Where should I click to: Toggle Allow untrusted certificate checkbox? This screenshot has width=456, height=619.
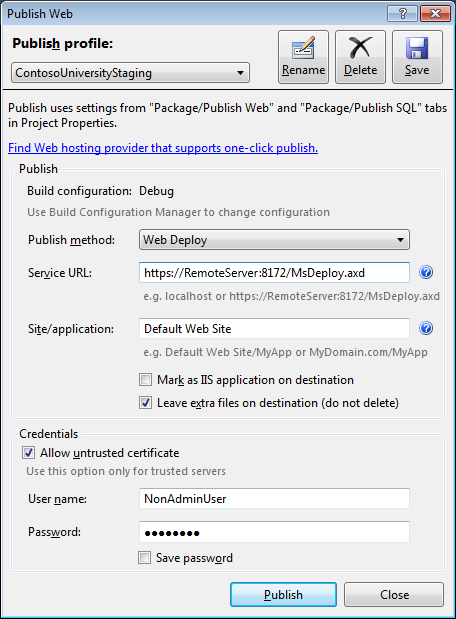click(28, 453)
